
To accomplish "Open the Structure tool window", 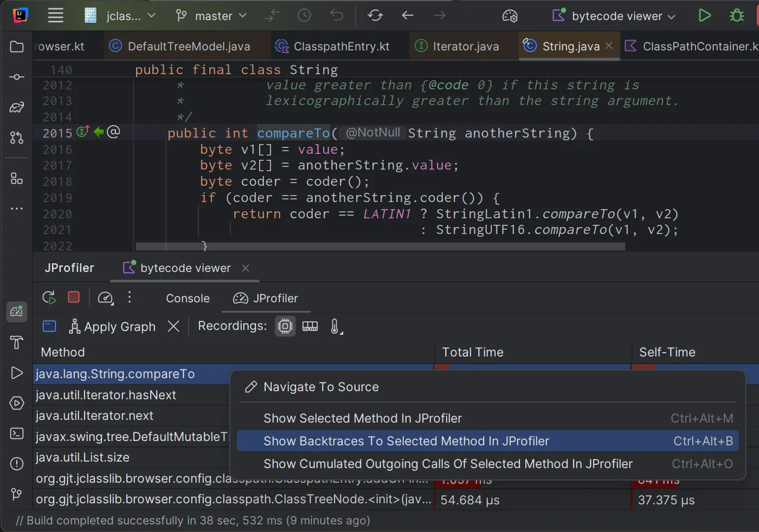I will tap(17, 179).
